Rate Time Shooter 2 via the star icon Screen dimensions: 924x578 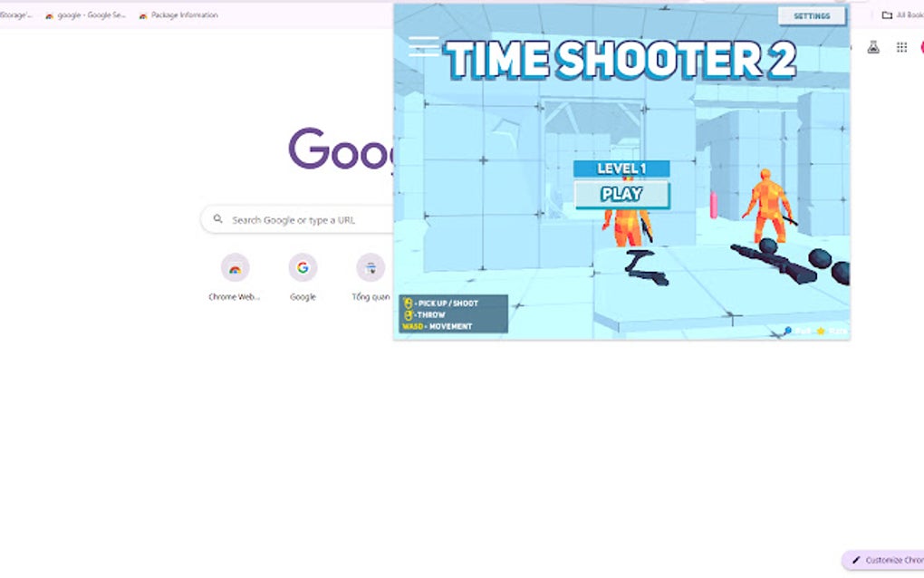click(820, 332)
